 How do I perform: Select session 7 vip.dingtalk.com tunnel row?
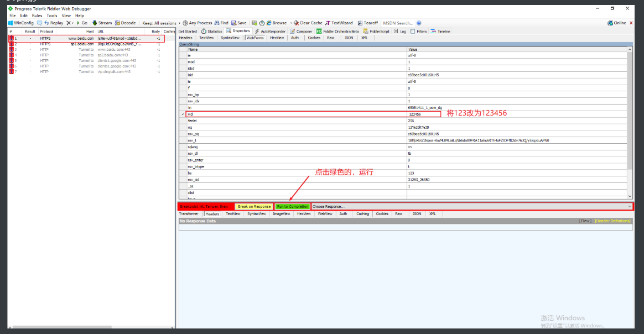(x=87, y=72)
